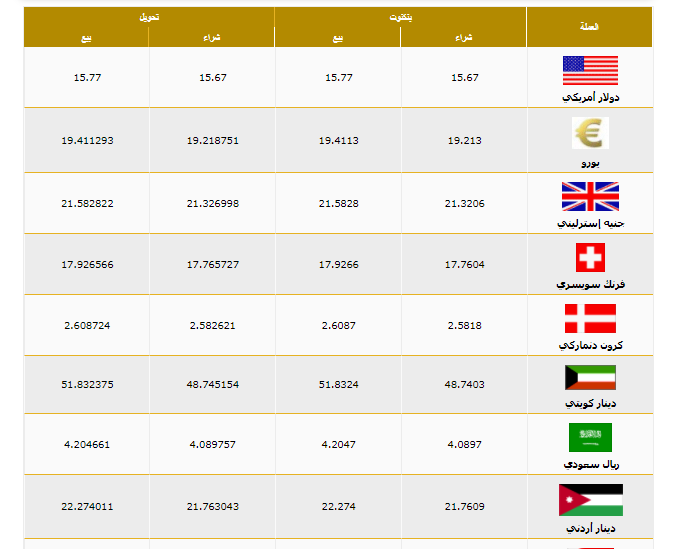Click the British pound flag icon

[590, 195]
